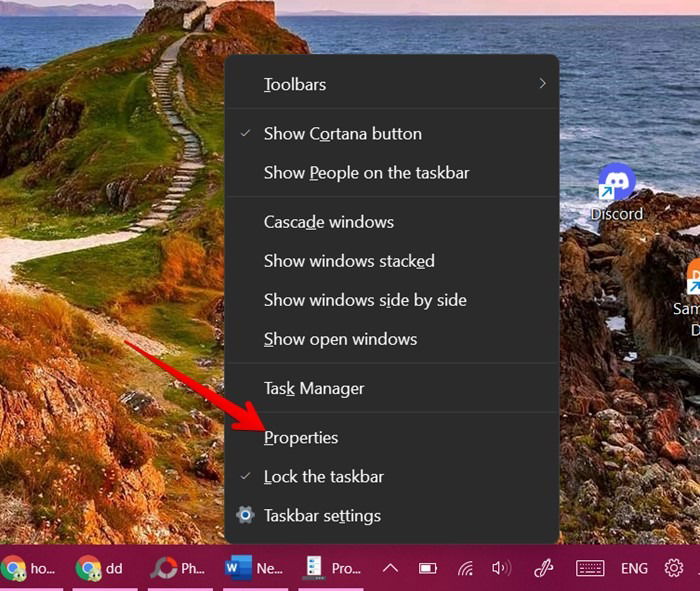Open the Discord desktop shortcut
Screen dimensions: 700x591
click(x=617, y=193)
